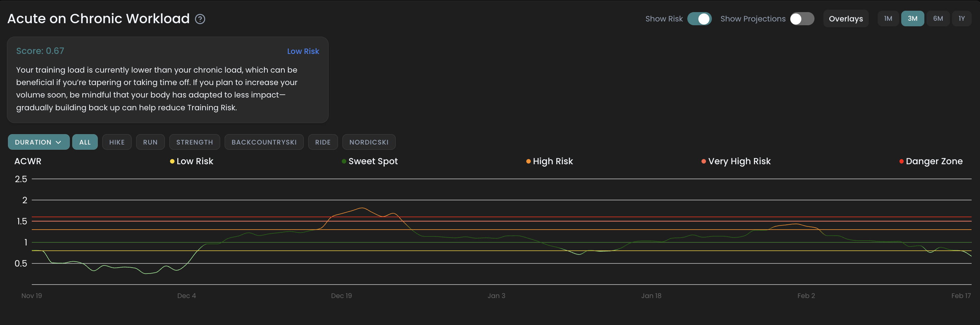Filter chart by RUN activity

(150, 142)
